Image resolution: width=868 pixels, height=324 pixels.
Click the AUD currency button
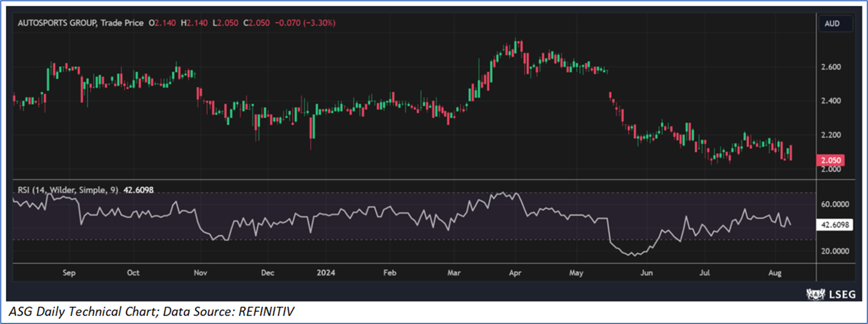coord(835,24)
